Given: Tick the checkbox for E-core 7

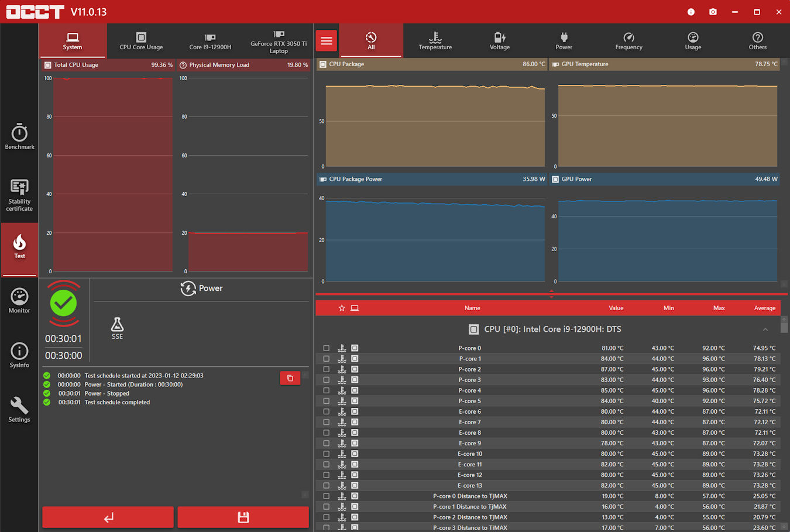Looking at the screenshot, I should coord(327,422).
